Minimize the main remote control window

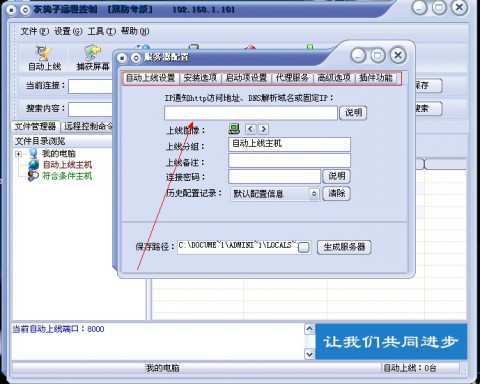(x=420, y=7)
